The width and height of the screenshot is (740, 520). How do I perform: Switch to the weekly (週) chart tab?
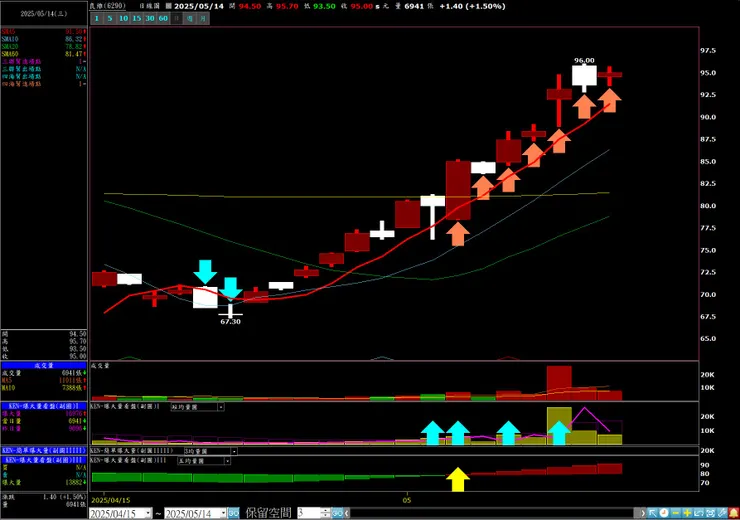[190, 18]
